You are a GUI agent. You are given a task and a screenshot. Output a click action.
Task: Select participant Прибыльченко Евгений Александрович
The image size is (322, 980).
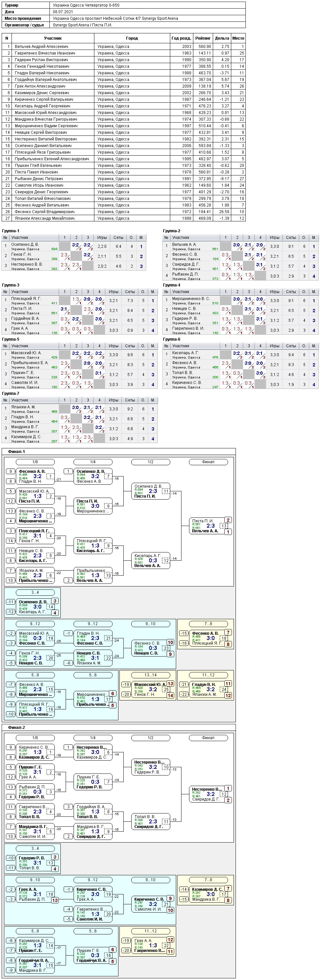tap(52, 159)
